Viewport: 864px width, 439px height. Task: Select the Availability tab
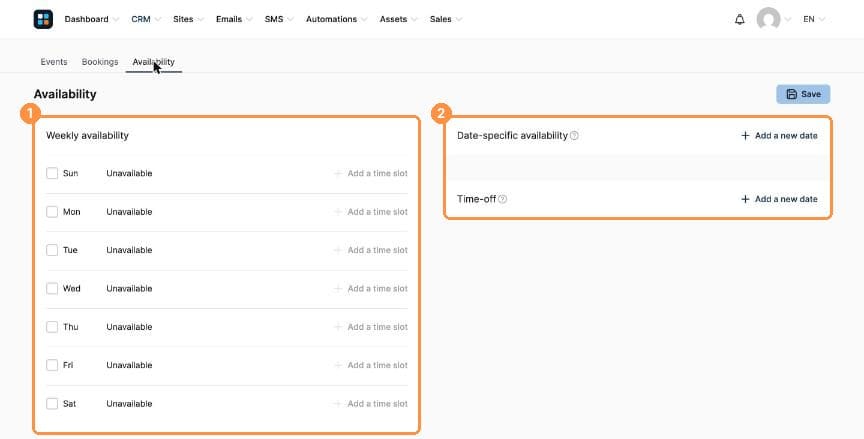154,62
